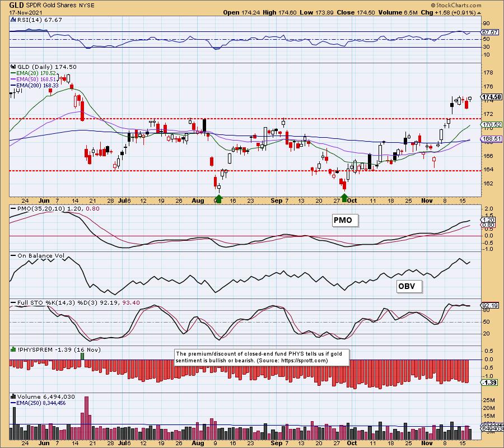Click the 67.67 RSI value tag

point(491,32)
